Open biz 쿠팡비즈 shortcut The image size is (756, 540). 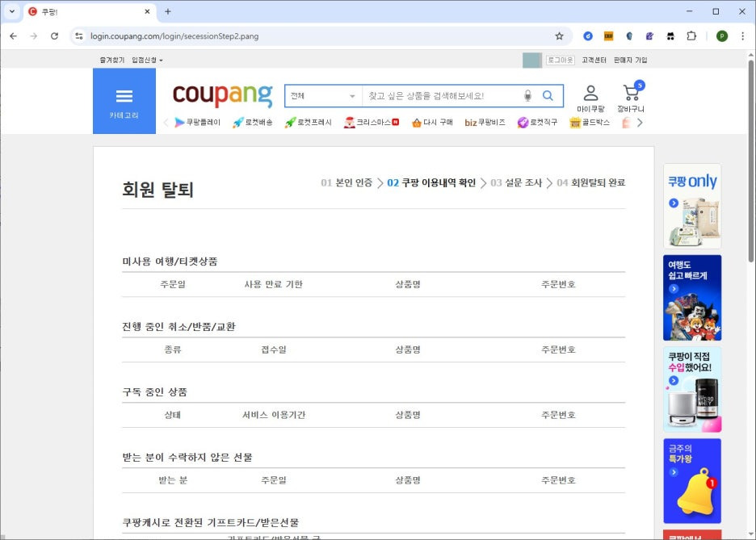(x=485, y=123)
